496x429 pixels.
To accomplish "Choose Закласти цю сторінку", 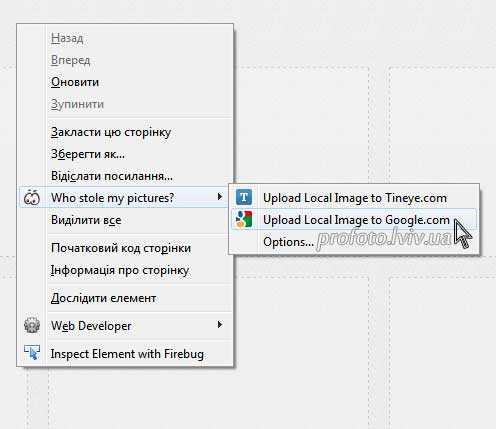I will point(111,132).
